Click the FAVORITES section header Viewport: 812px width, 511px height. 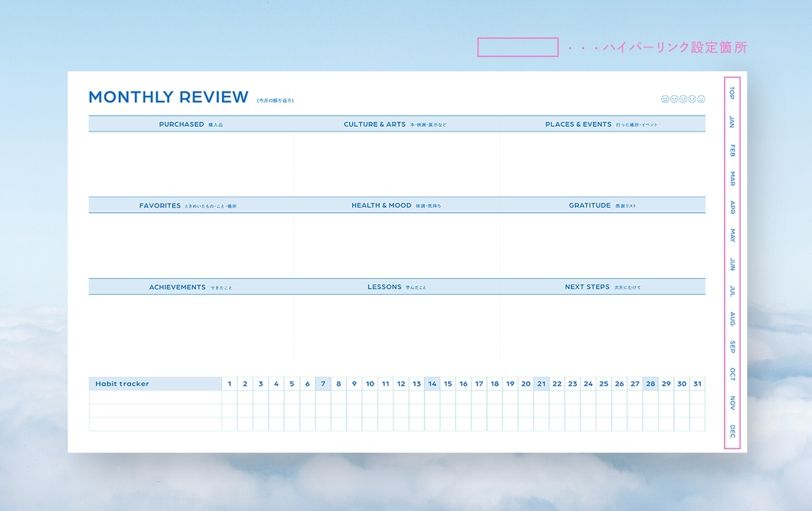(191, 205)
